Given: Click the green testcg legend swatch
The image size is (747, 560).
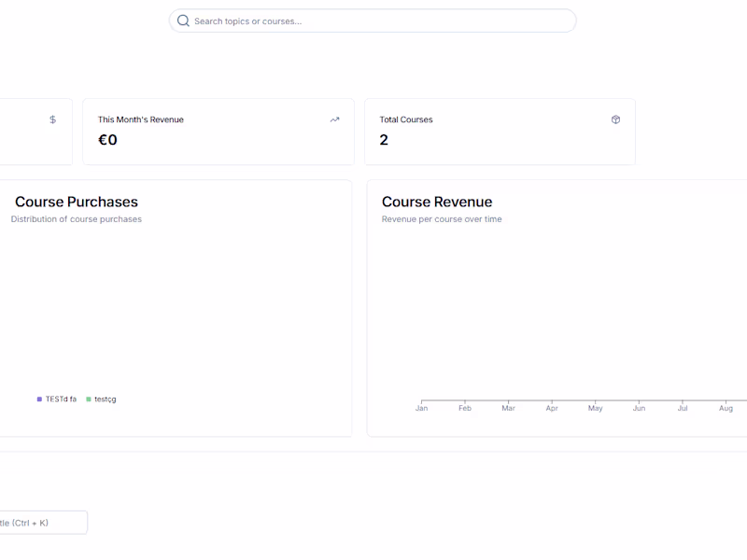Looking at the screenshot, I should (x=89, y=399).
